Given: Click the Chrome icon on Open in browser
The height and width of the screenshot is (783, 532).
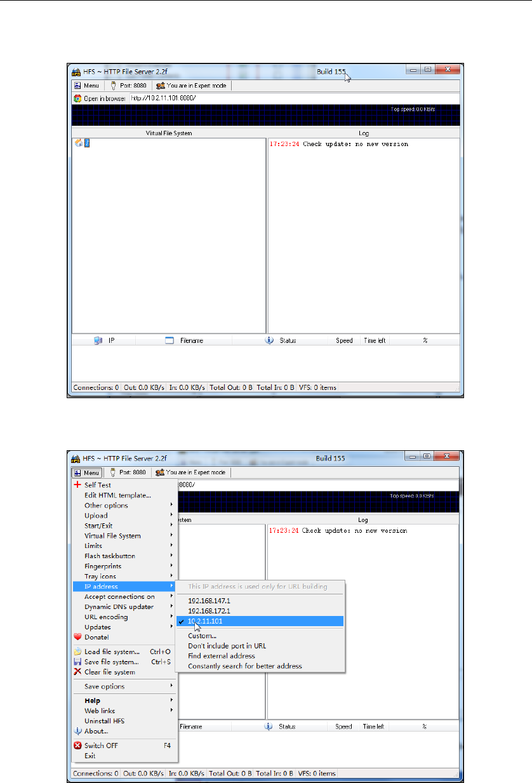Looking at the screenshot, I should (77, 98).
